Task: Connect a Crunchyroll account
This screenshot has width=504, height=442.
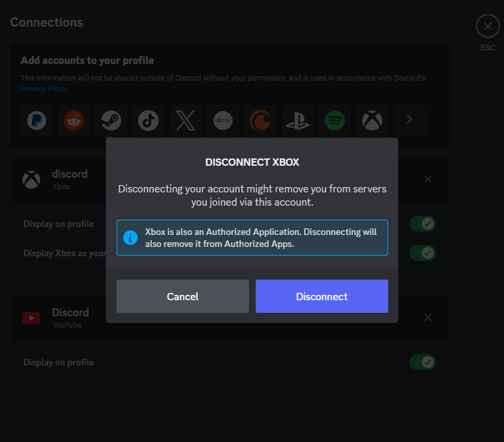Action: (x=260, y=120)
